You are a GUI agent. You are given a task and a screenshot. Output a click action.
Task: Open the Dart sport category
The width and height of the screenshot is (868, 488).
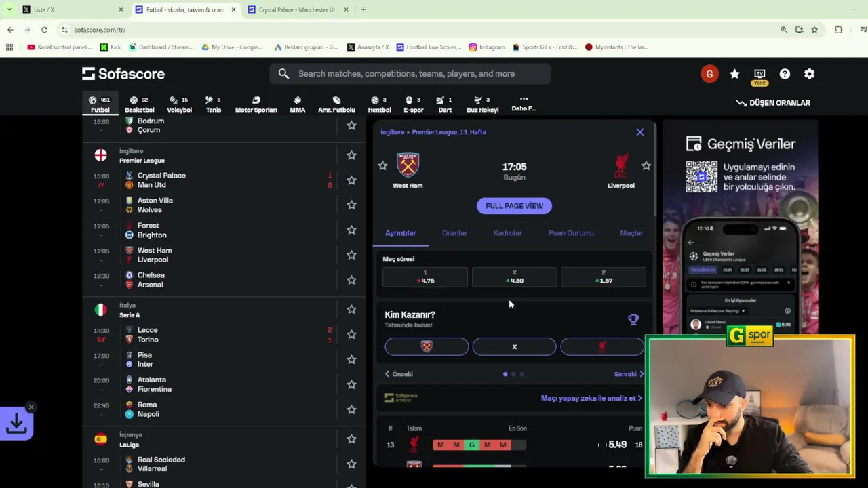tap(445, 104)
